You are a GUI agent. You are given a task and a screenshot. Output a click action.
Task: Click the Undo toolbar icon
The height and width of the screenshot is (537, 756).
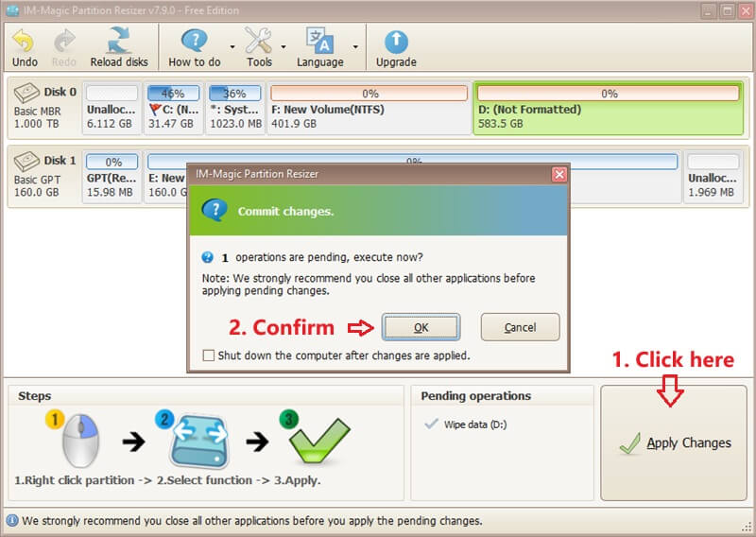[x=23, y=41]
